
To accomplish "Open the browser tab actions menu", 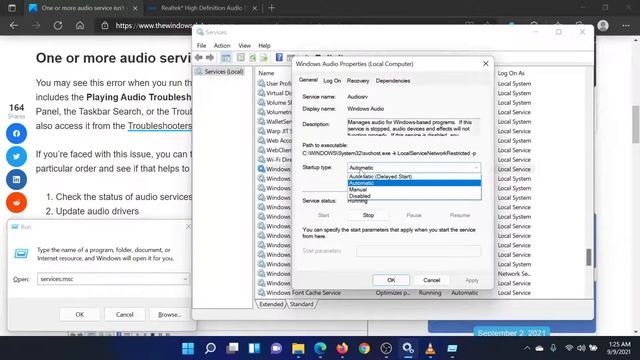I will coord(12,8).
